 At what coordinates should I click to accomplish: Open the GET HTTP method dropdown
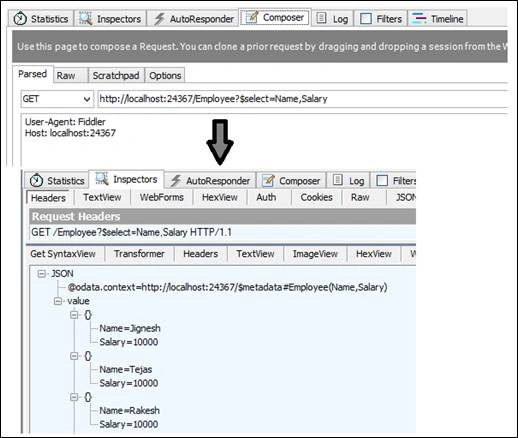(87, 99)
